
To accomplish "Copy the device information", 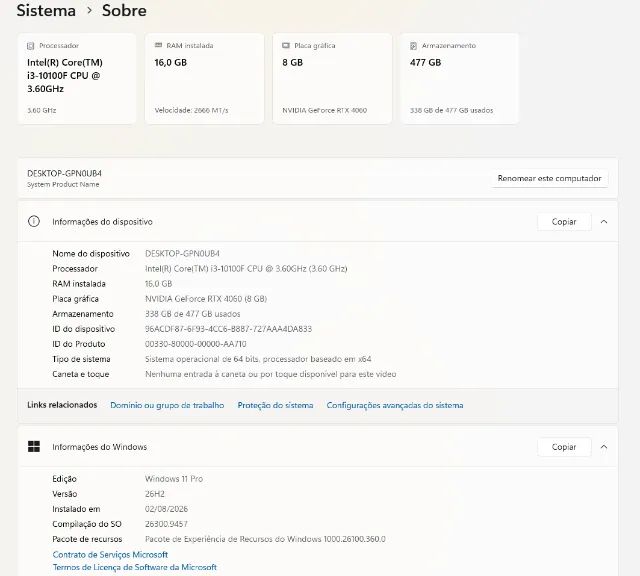I will (x=564, y=222).
